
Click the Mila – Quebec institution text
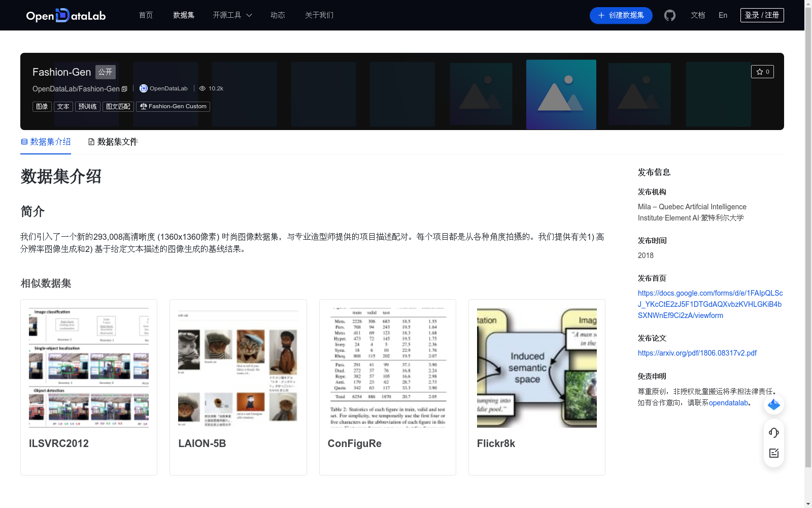[692, 212]
